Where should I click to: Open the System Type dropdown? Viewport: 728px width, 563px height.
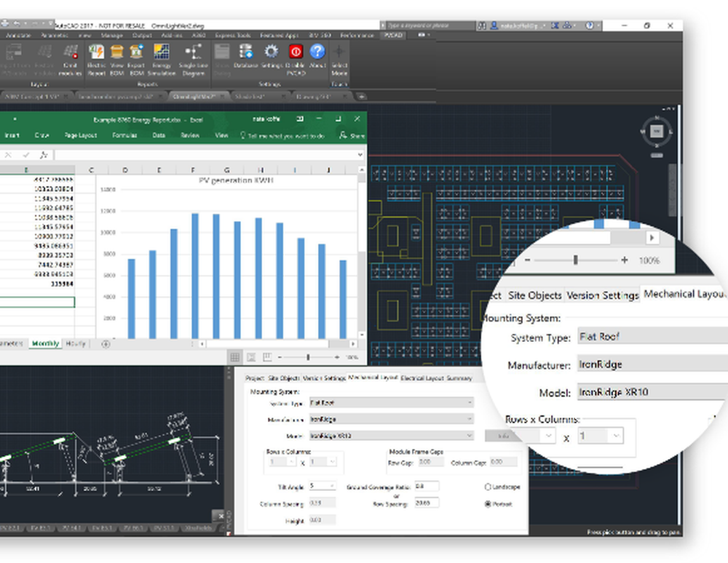[392, 402]
